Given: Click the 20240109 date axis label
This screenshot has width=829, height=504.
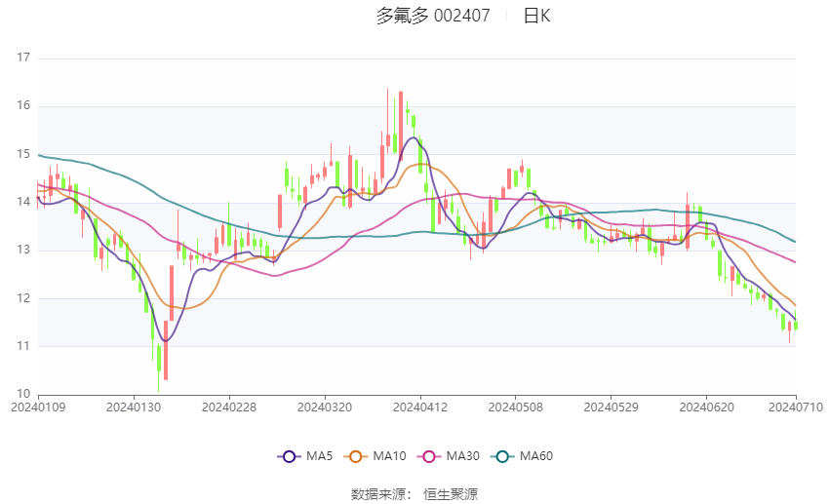Looking at the screenshot, I should click(x=36, y=406).
